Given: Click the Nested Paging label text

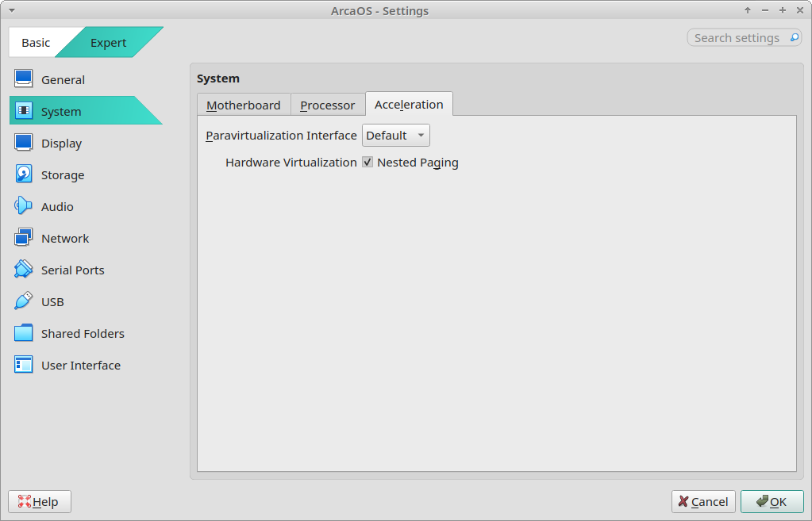Looking at the screenshot, I should click(x=418, y=163).
